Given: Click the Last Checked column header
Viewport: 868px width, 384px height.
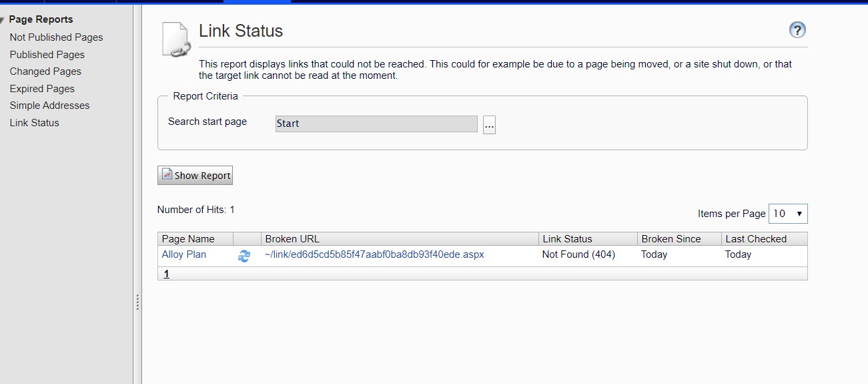Looking at the screenshot, I should pyautogui.click(x=756, y=239).
